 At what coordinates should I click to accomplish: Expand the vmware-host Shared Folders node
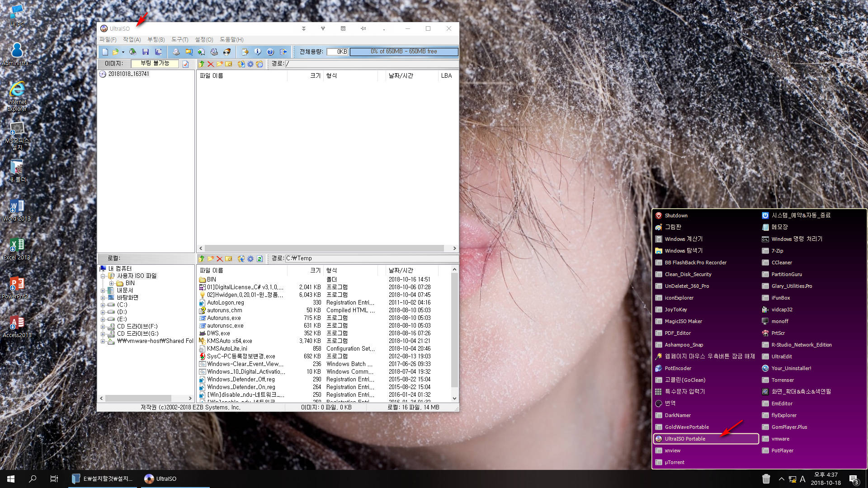pyautogui.click(x=103, y=341)
